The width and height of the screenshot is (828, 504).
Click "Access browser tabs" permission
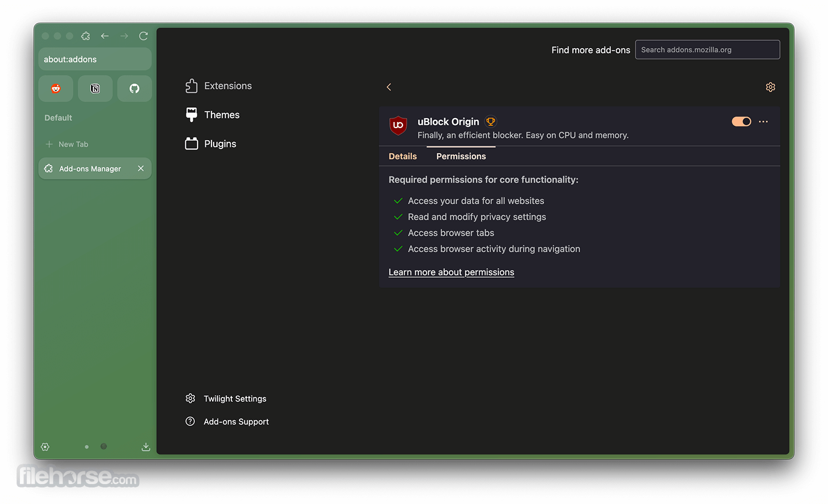coord(451,233)
